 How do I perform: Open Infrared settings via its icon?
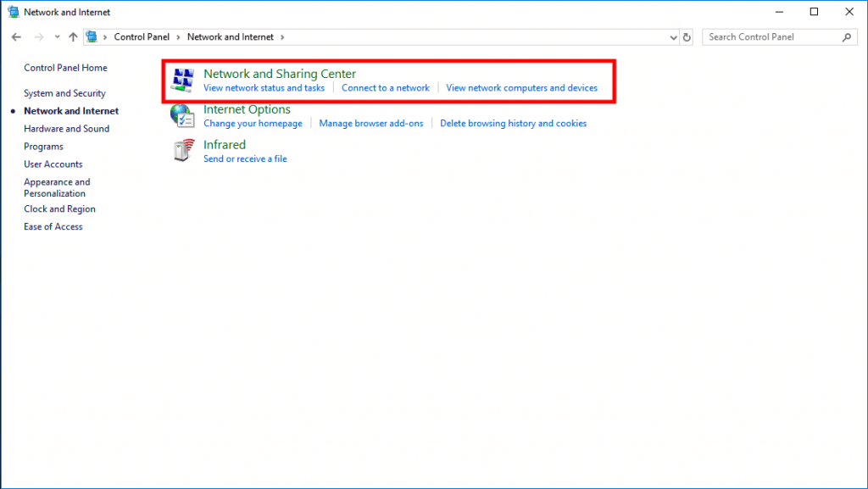pos(183,150)
